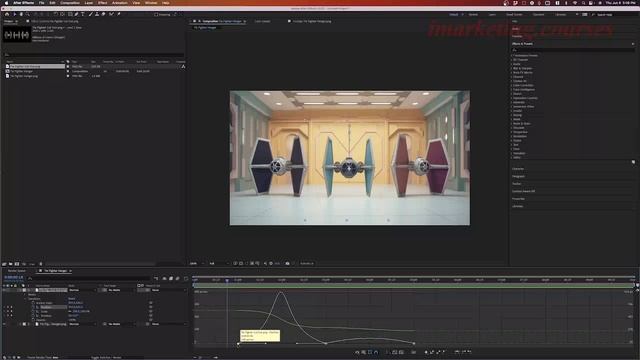This screenshot has width=640, height=360.
Task: Enable the Snapping checkbox
Action: 156,15
